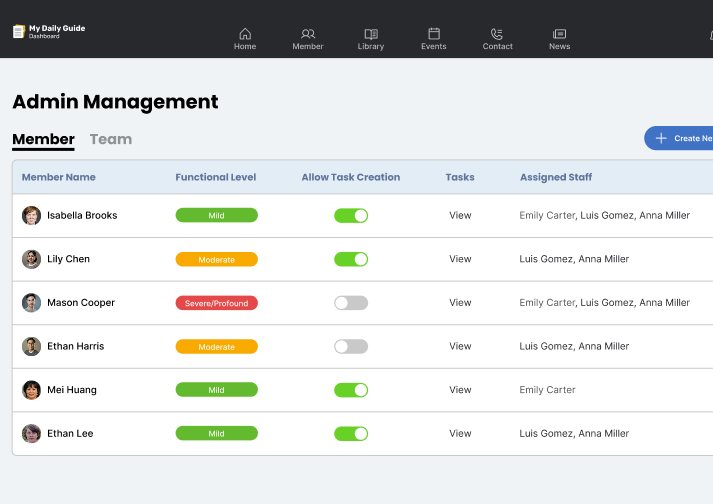Switch to the Team tab
713x504 pixels.
pos(110,139)
